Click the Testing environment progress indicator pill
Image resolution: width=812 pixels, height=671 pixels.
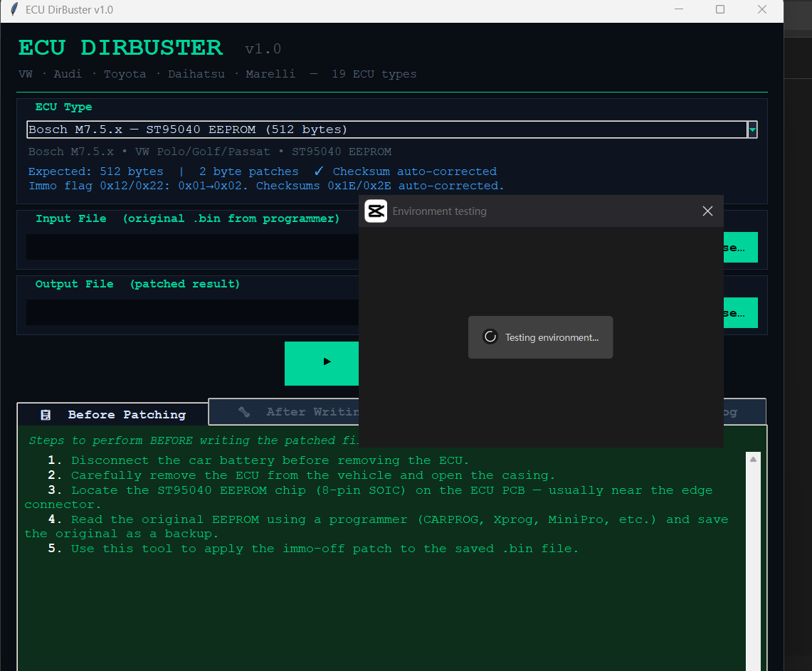point(540,337)
